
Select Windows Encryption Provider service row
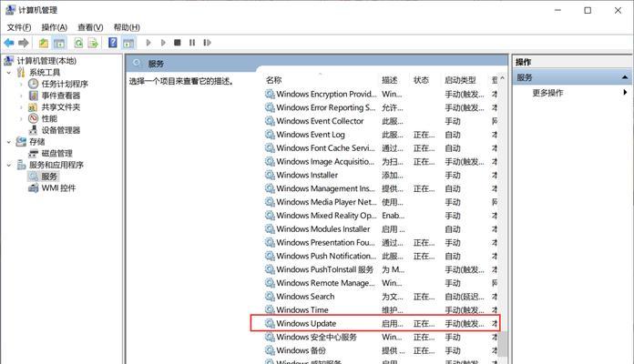[382, 94]
